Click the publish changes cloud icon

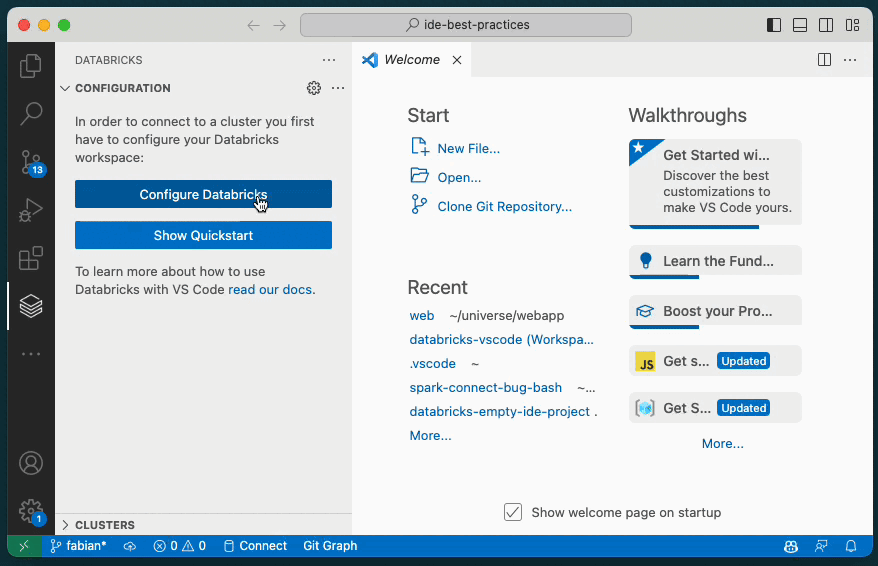pos(130,546)
